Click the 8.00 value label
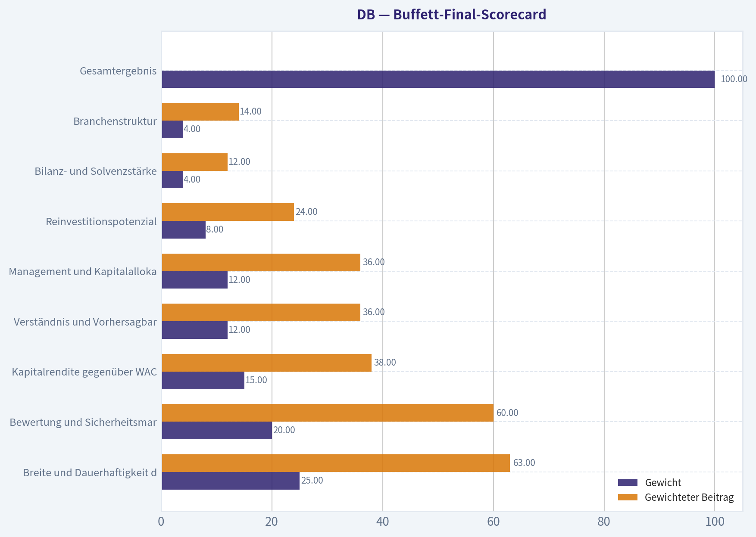Screen dimensions: 756x537 (x=215, y=230)
